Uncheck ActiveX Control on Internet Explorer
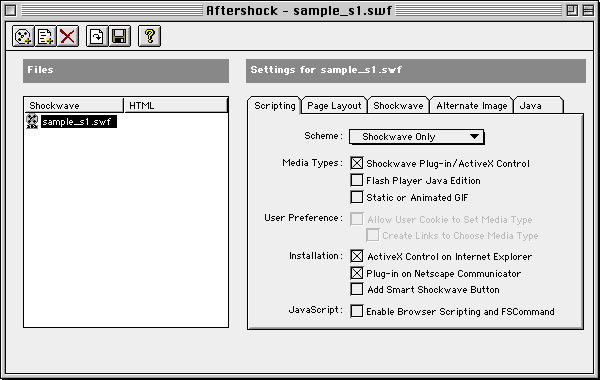Screen dimensions: 600x380 [x=357, y=256]
